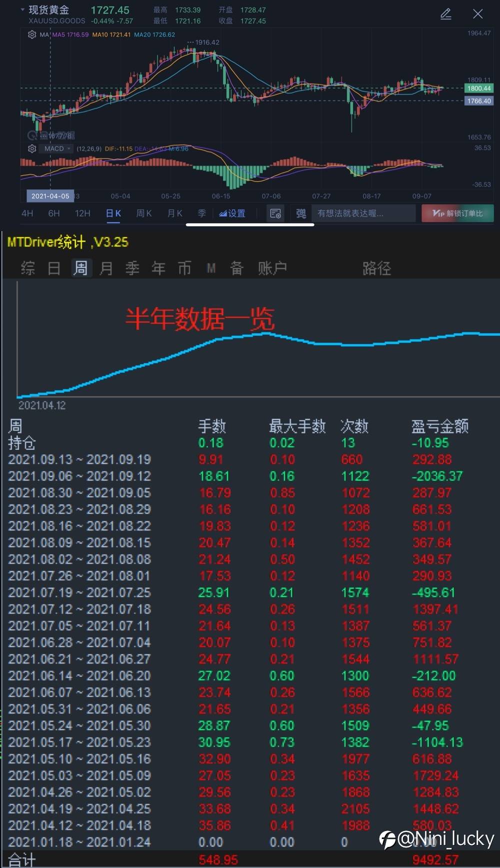Select row 2021.08.09 ~ 2021.08.15
Viewport: 500px width, 868px height.
[250, 542]
